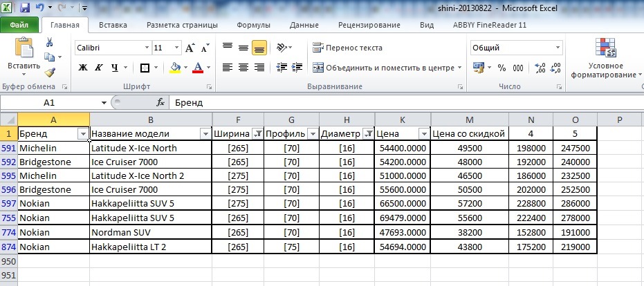This screenshot has width=644, height=286.
Task: Switch to the Рецензирование tab
Action: [x=369, y=25]
